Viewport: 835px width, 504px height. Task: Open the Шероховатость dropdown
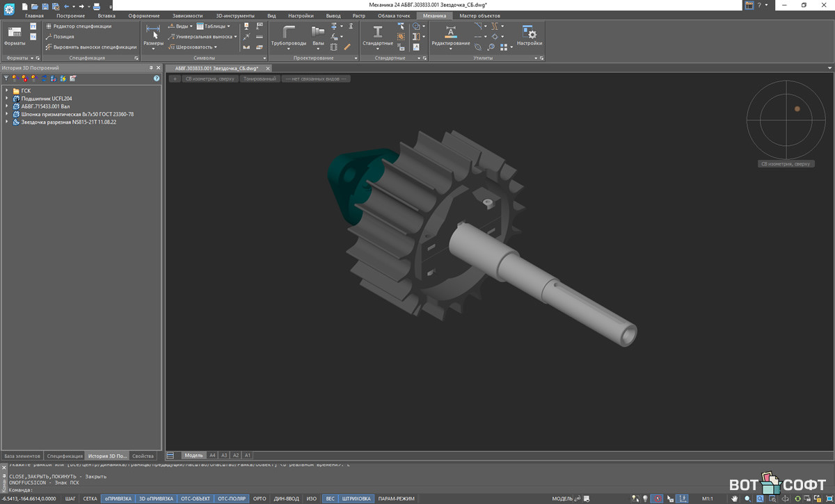[193, 47]
